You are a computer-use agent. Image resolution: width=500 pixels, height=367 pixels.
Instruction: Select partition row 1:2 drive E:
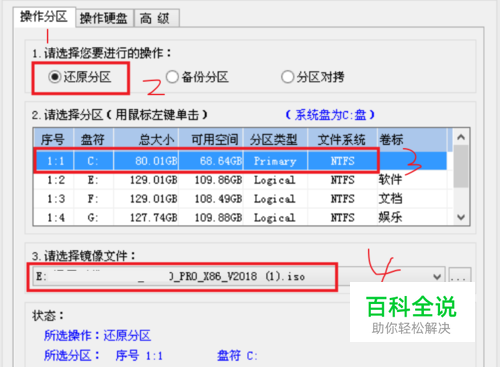pos(240,180)
